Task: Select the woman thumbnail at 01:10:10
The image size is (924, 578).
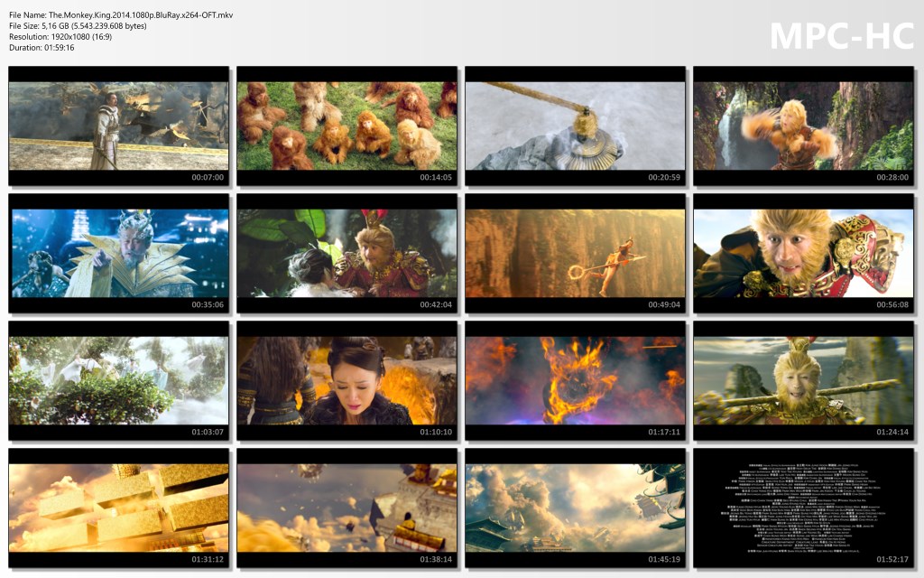Action: click(346, 380)
